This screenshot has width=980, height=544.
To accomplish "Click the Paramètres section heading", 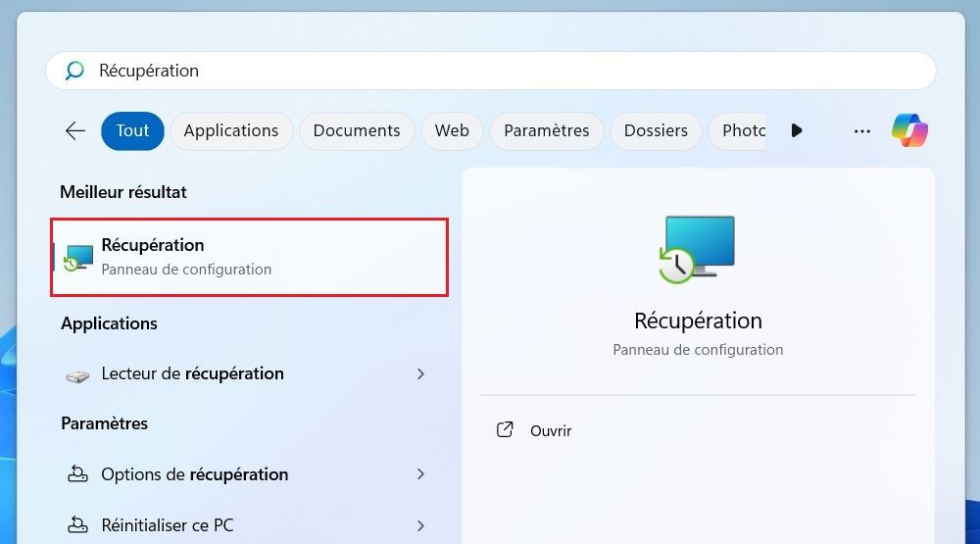I will tap(105, 423).
